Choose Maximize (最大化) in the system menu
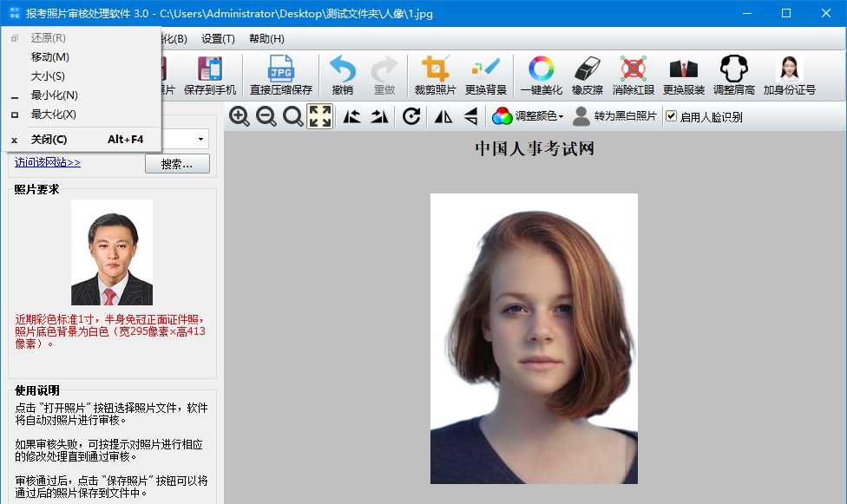847x504 pixels. [54, 115]
